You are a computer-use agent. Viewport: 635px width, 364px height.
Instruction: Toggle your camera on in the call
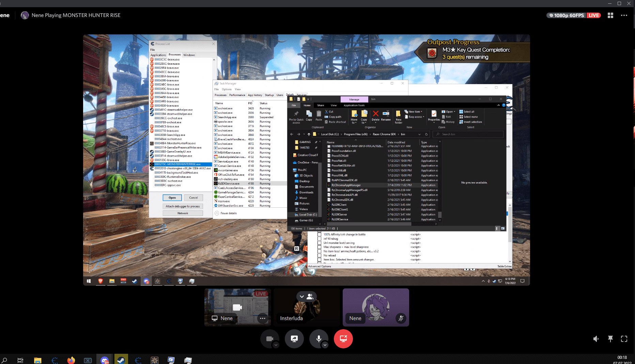pyautogui.click(x=270, y=339)
